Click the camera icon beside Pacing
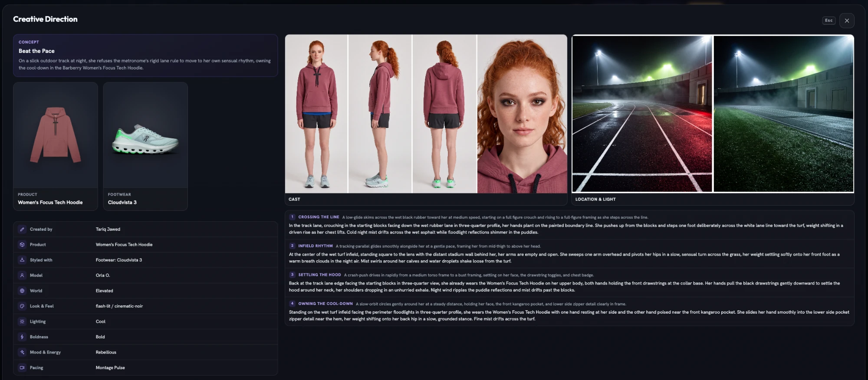 click(22, 368)
